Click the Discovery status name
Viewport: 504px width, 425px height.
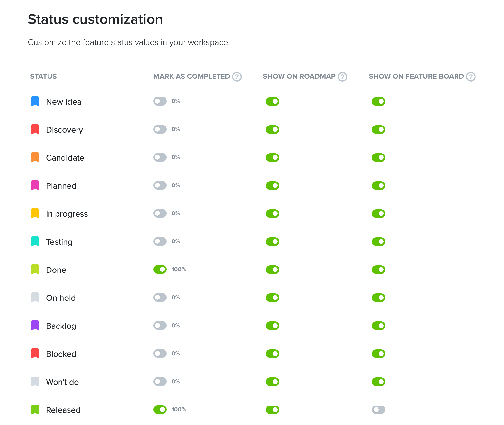[64, 130]
